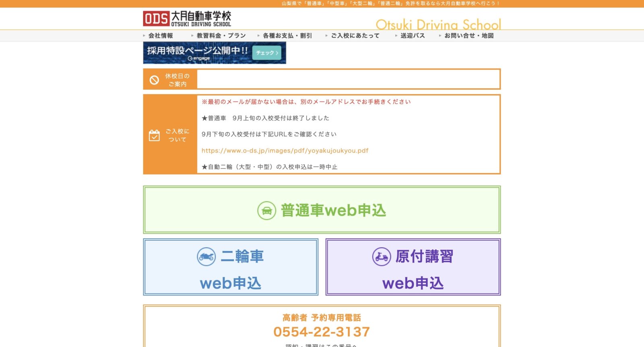Click the ODS Otsuki Driving School logo
Image resolution: width=644 pixels, height=347 pixels.
tap(187, 19)
